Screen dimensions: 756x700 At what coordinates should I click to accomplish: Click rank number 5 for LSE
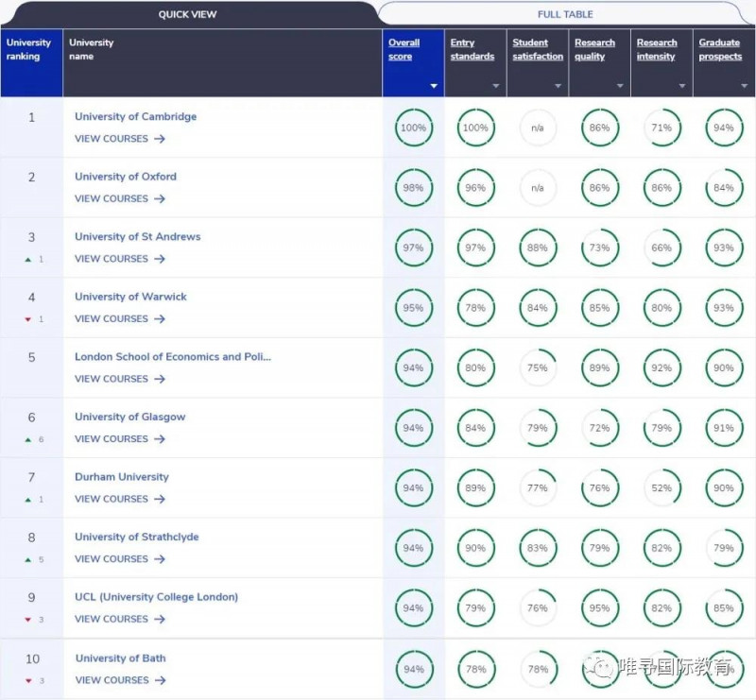[x=31, y=357]
